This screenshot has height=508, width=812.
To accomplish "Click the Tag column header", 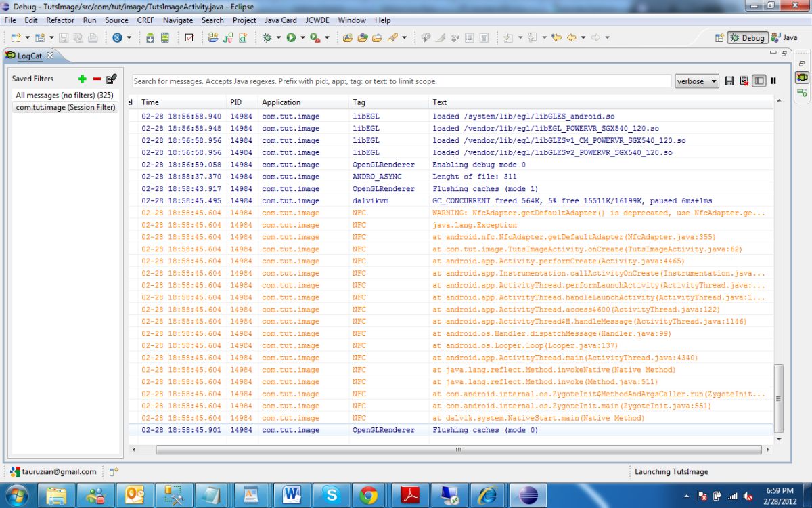I will (x=388, y=102).
